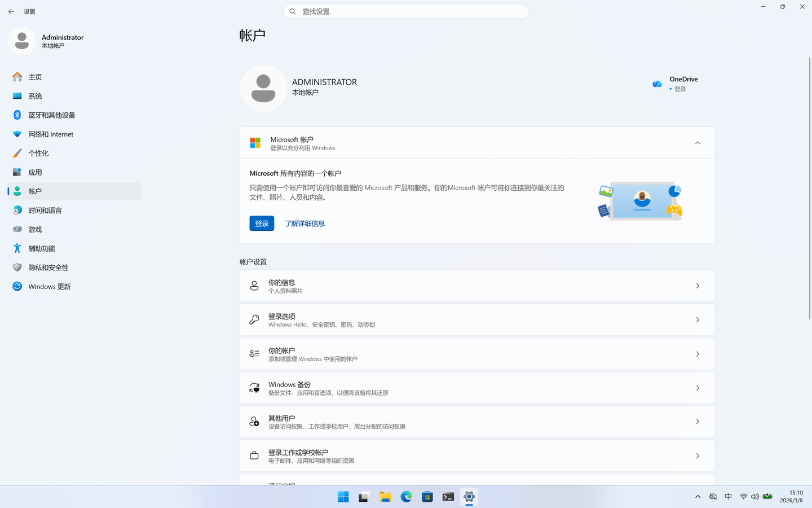Focus the 查找设置 search field
Screen dimensions: 812x508
tap(405, 11)
